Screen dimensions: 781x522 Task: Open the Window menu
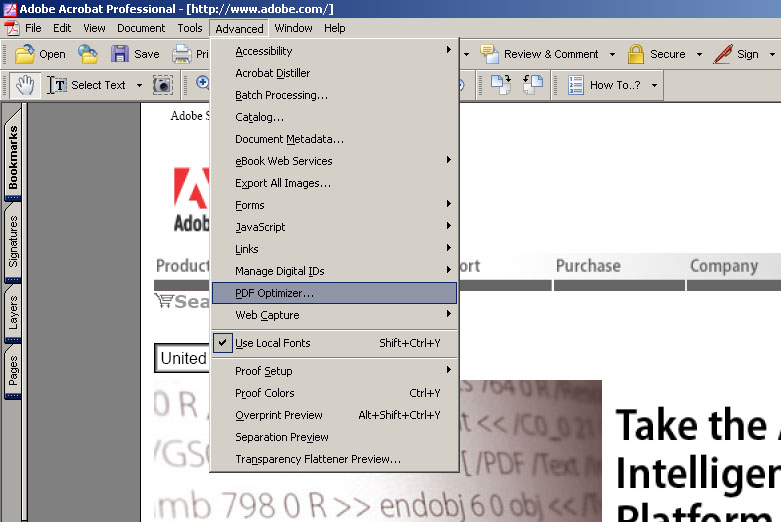click(x=293, y=28)
